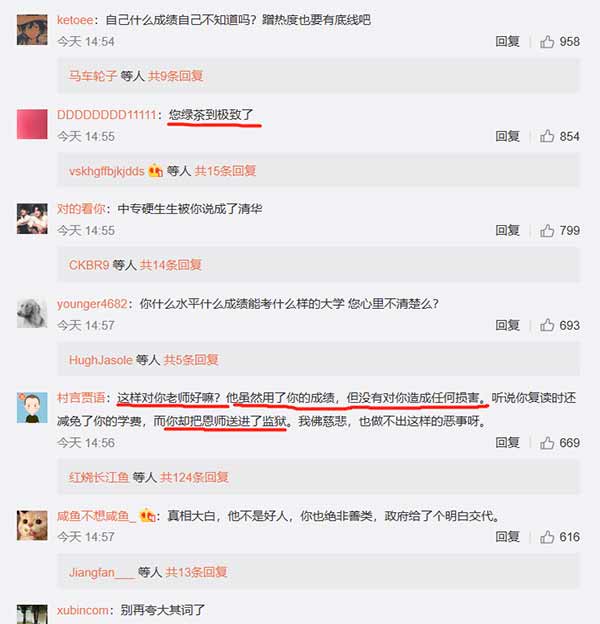The width and height of the screenshot is (600, 624).
Task: Click thumbs-up on comment with 616 likes
Action: (547, 537)
